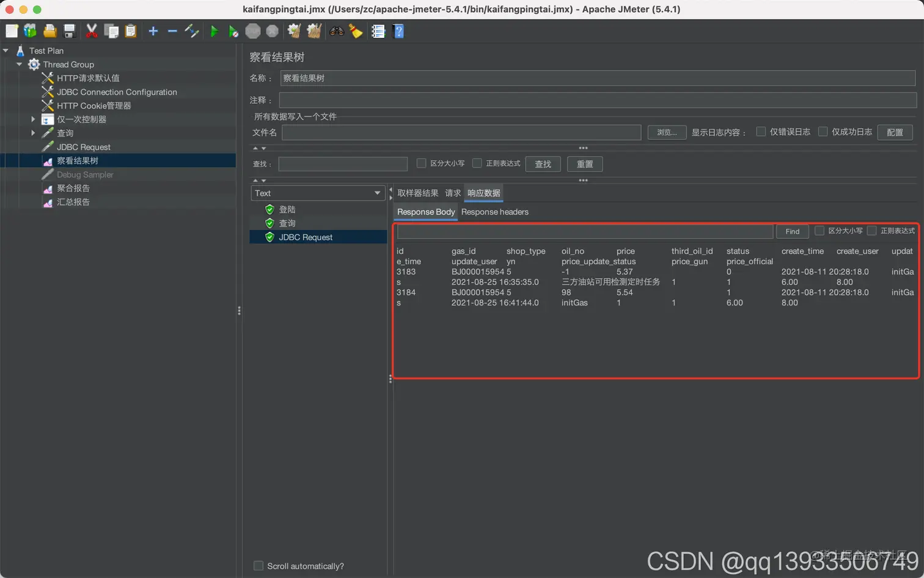This screenshot has width=924, height=578.
Task: Click the Stop test icon
Action: [253, 31]
